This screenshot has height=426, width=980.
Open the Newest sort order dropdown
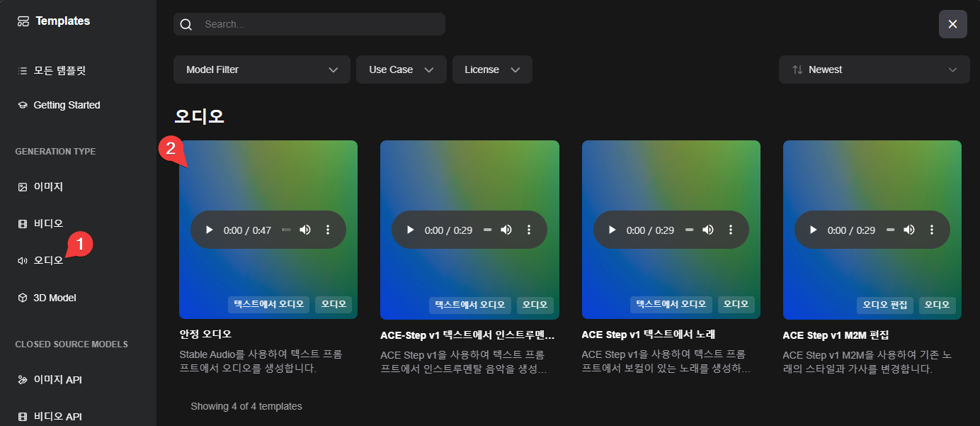874,69
